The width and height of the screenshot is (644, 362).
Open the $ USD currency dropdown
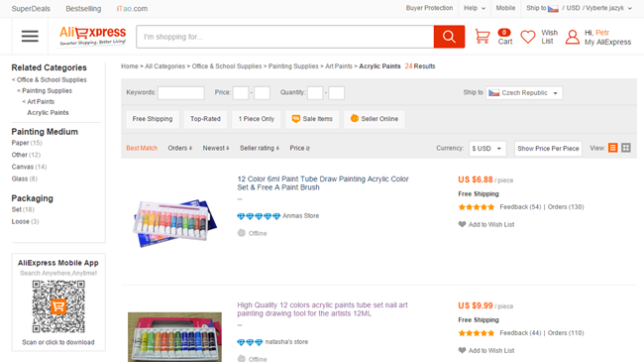[487, 149]
